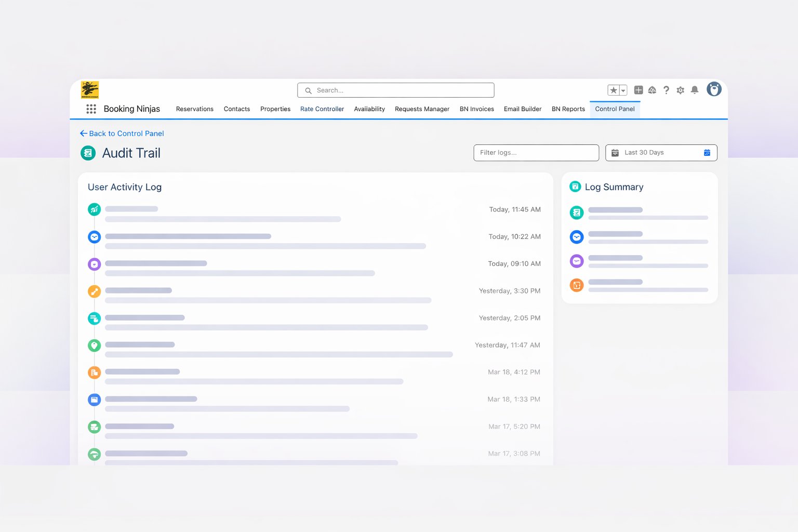Click the Audit Trail teal scroll icon
The height and width of the screenshot is (532, 798).
[88, 153]
